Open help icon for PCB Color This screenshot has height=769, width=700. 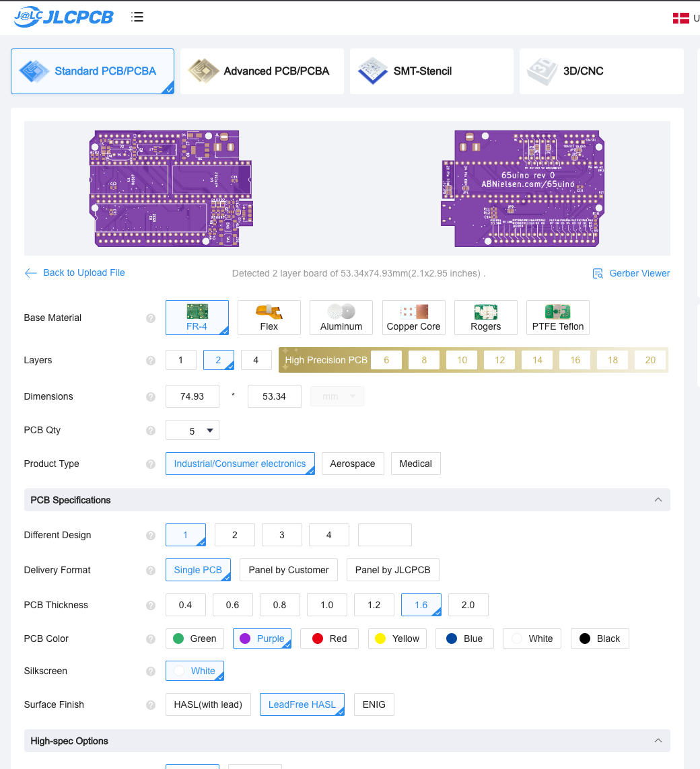pos(151,638)
